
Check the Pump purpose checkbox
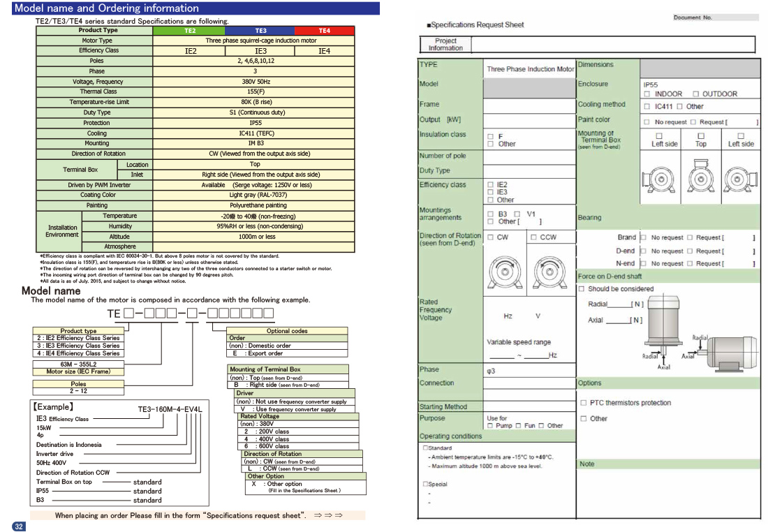point(490,426)
